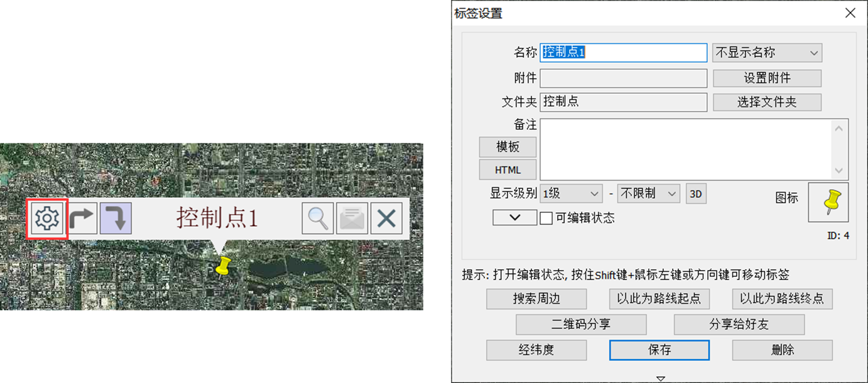
Task: Change the yellow pushpin 图标 icon
Action: pyautogui.click(x=828, y=202)
